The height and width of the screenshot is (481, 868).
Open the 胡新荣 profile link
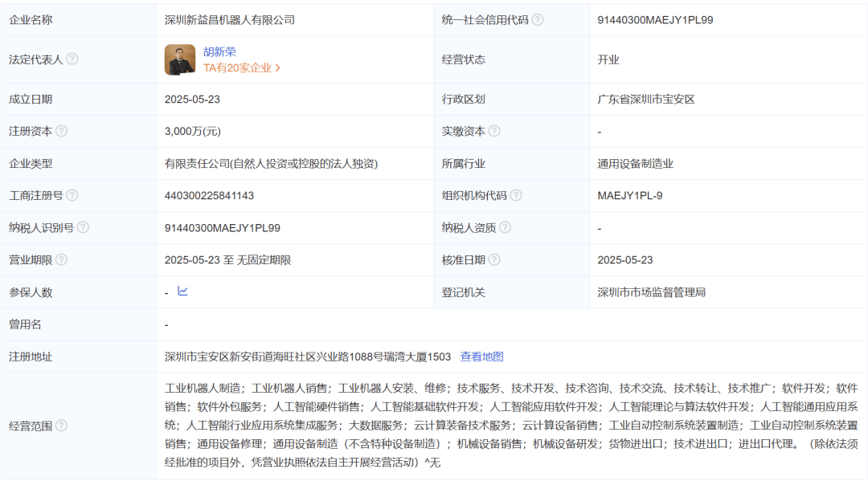(x=219, y=51)
